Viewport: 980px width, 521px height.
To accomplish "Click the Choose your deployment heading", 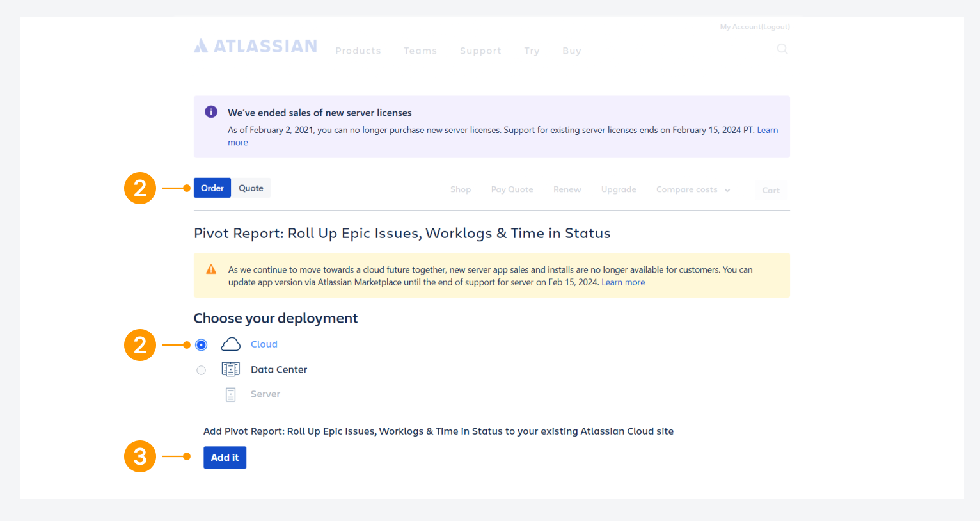I will pyautogui.click(x=276, y=318).
